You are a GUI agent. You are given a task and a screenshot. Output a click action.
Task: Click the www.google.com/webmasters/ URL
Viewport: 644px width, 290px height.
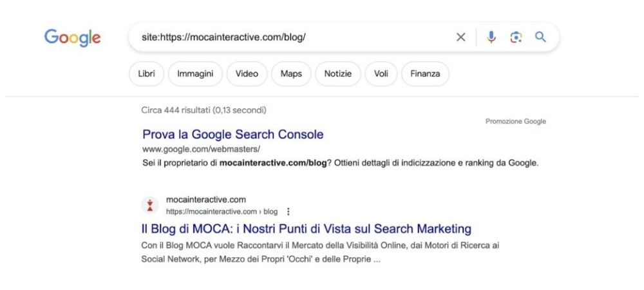191,149
